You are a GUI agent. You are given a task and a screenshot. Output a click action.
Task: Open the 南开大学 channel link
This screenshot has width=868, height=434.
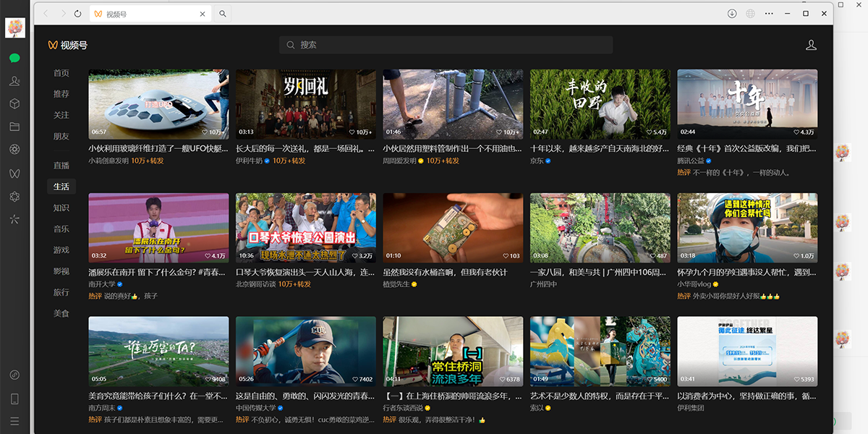[x=102, y=285]
